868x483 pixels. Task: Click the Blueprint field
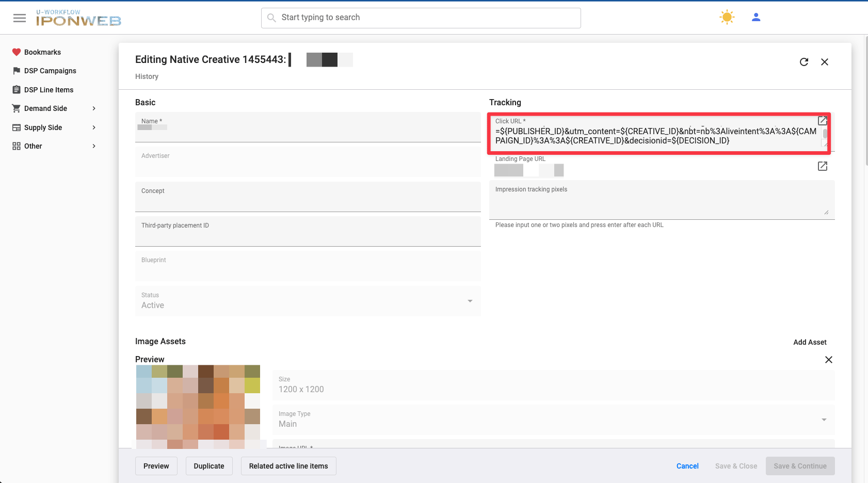[308, 266]
